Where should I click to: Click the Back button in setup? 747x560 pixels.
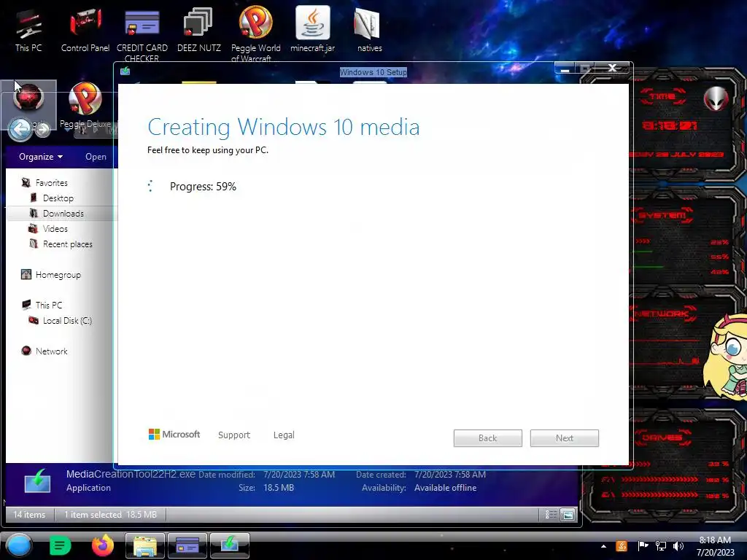tap(488, 438)
